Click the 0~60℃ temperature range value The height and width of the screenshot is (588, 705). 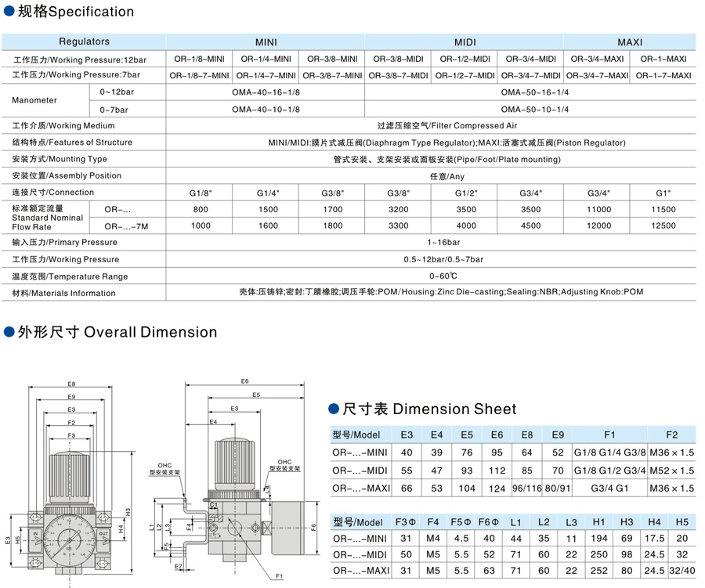pyautogui.click(x=431, y=276)
